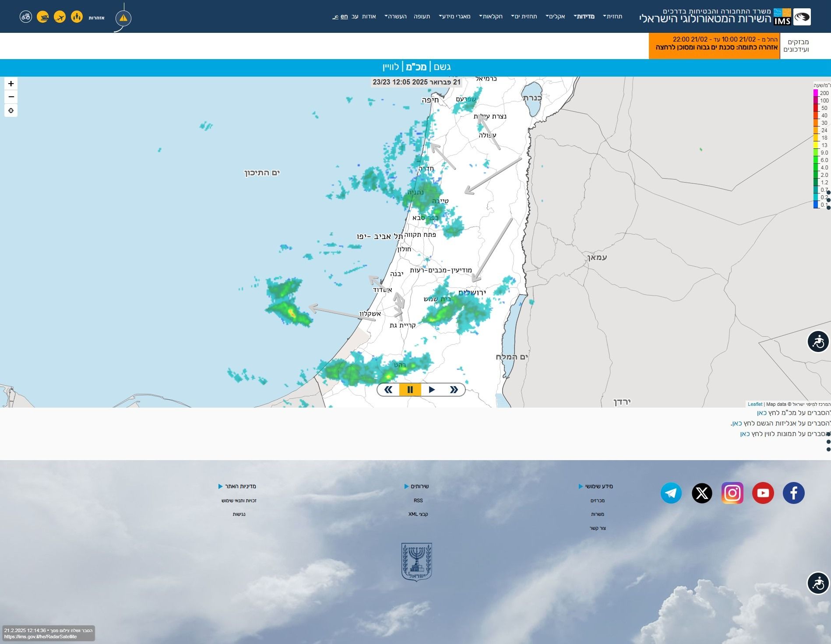This screenshot has width=831, height=644.
Task: Click the radar timestamp 21 פברואר 2025 label
Action: click(x=416, y=82)
